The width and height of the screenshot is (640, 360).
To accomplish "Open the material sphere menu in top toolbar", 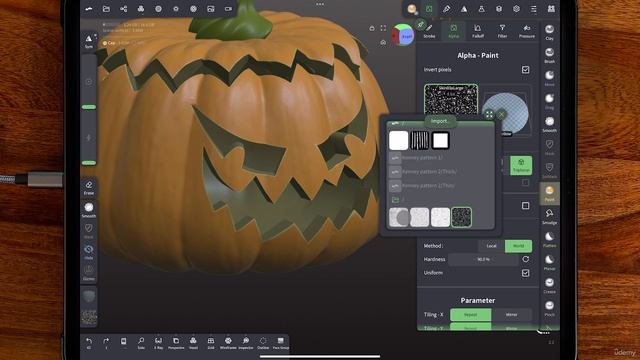I will [412, 9].
